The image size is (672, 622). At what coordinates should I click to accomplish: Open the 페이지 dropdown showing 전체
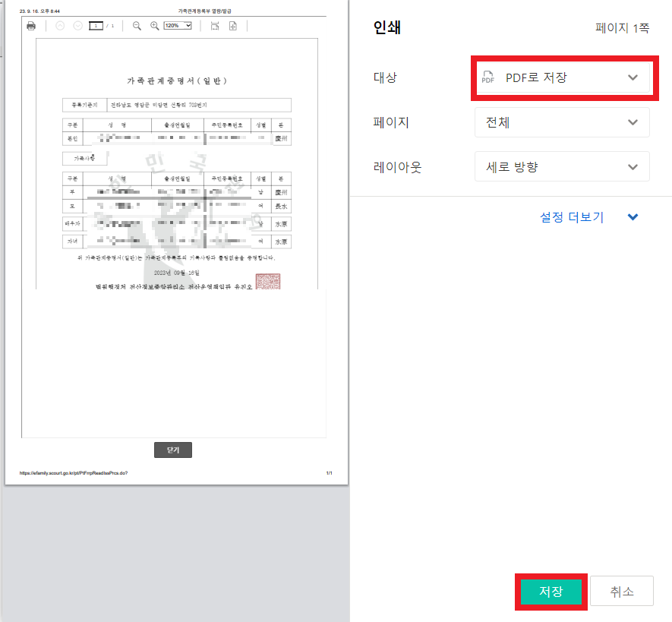pos(562,122)
